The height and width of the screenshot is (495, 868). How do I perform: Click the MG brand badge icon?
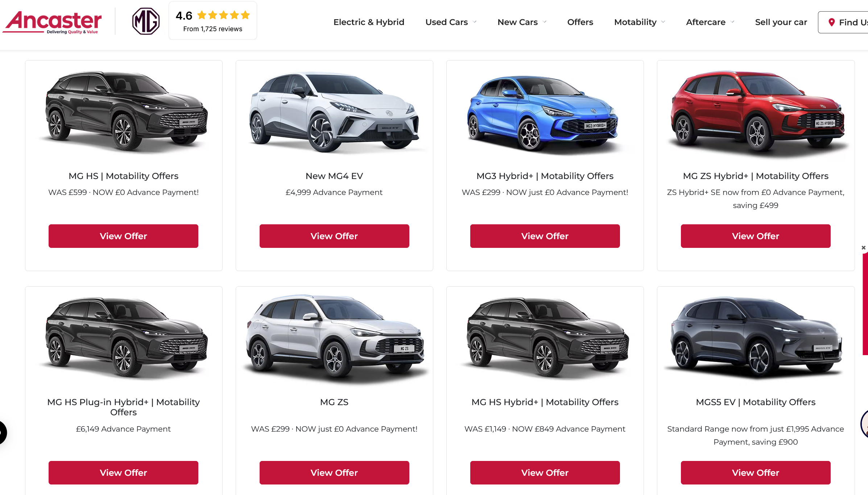[x=146, y=21]
